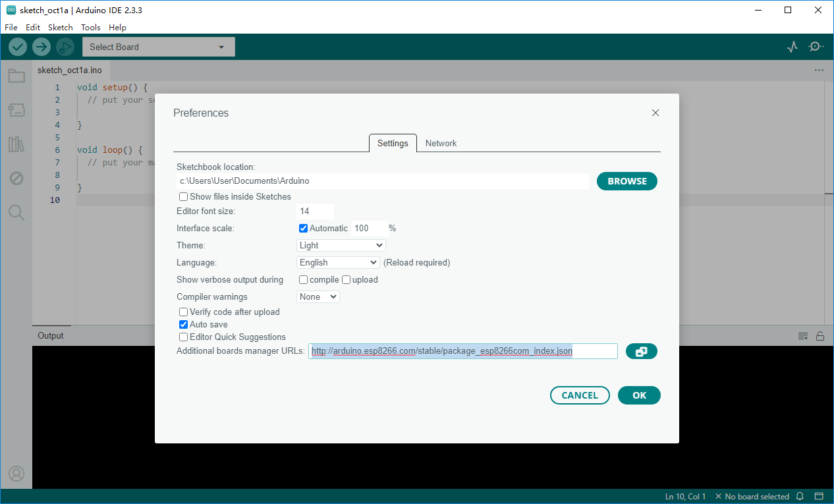Image resolution: width=834 pixels, height=504 pixels.
Task: Start debugging with the debug icon
Action: (x=65, y=47)
